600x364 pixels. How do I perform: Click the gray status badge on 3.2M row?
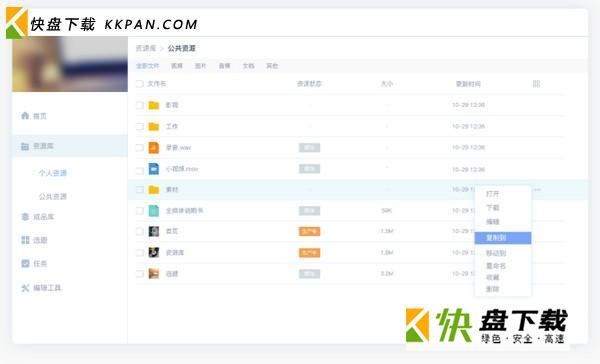pos(309,274)
